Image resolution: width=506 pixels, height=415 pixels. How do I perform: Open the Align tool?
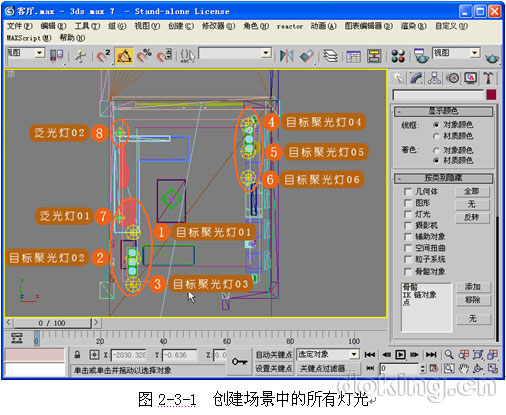307,56
